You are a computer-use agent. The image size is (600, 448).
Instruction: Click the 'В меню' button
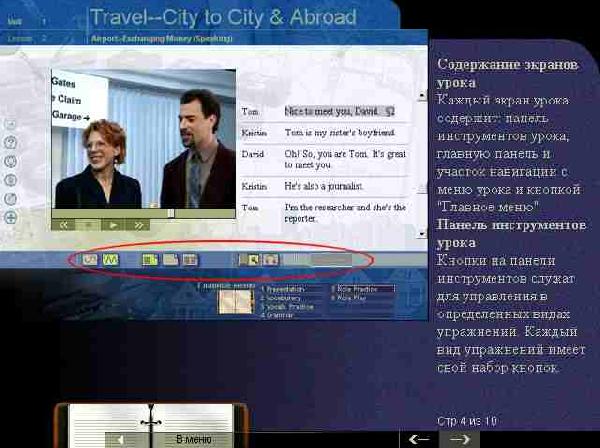tap(193, 439)
